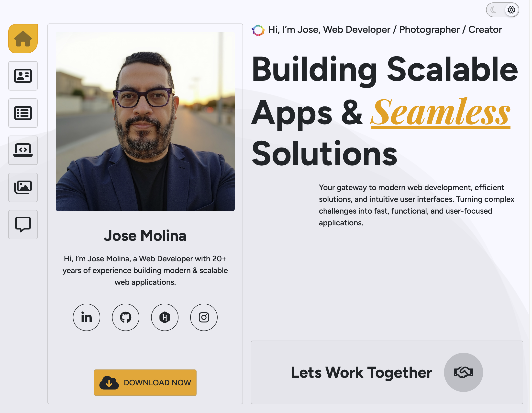This screenshot has width=532, height=413.
Task: Open the contact chat bubble section
Action: click(23, 225)
